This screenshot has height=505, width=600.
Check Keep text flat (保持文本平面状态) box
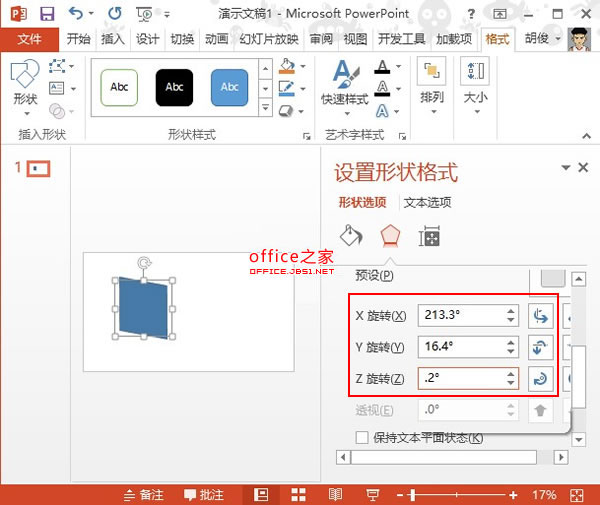point(362,437)
